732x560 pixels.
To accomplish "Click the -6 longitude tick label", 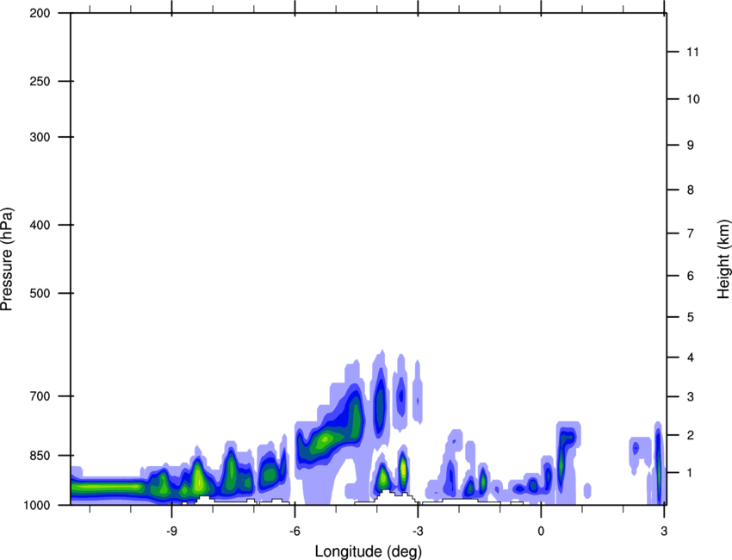I will coord(295,531).
